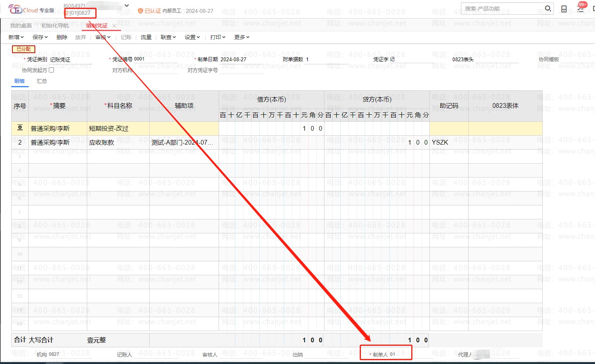Click the 摘要 column header

coord(58,105)
